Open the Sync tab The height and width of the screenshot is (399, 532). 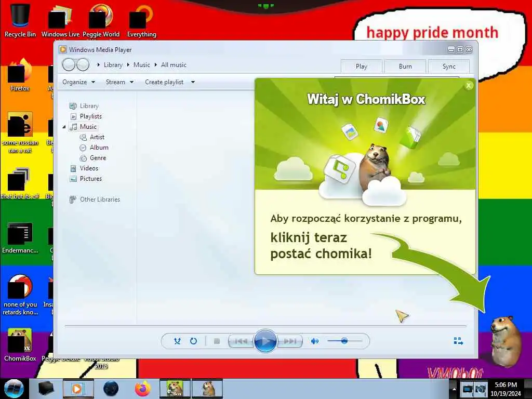(x=449, y=66)
